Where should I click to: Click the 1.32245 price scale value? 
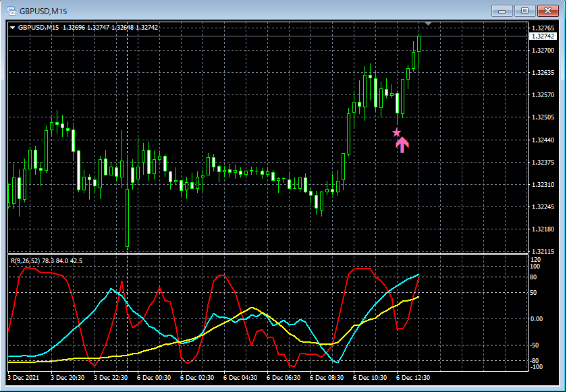[x=543, y=207]
